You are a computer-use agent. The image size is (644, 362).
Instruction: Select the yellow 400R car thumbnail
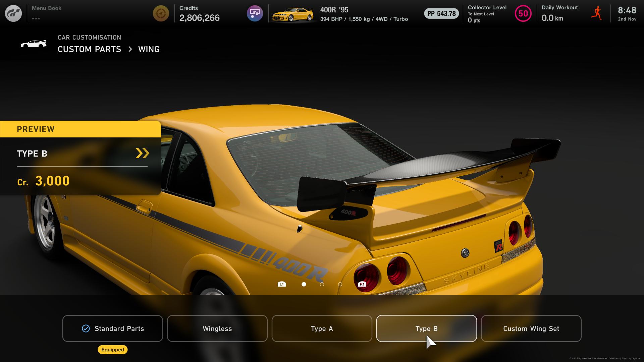(292, 14)
